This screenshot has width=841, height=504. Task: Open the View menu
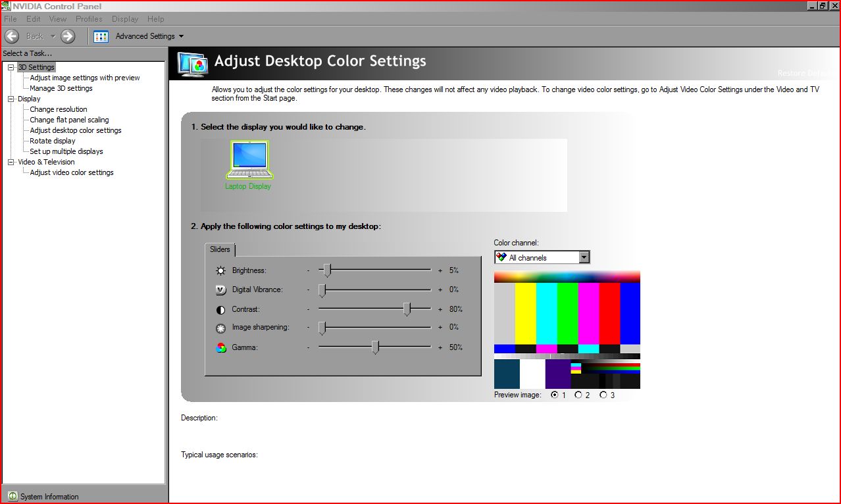coord(58,19)
